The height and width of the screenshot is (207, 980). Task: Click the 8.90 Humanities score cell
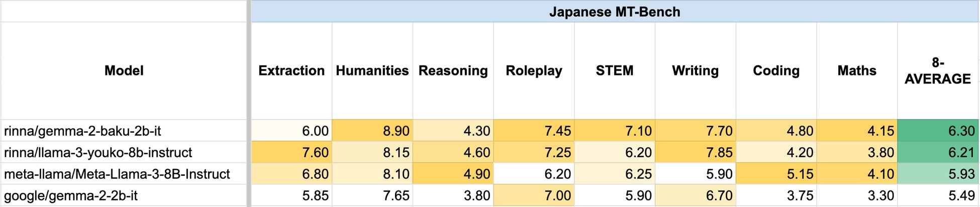[x=372, y=131]
